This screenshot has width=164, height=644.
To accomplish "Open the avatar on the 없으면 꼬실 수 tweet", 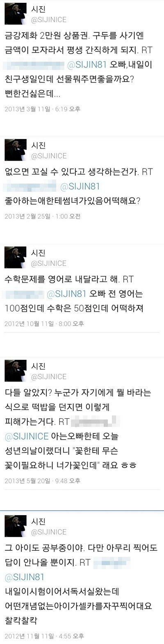I will 16,149.
